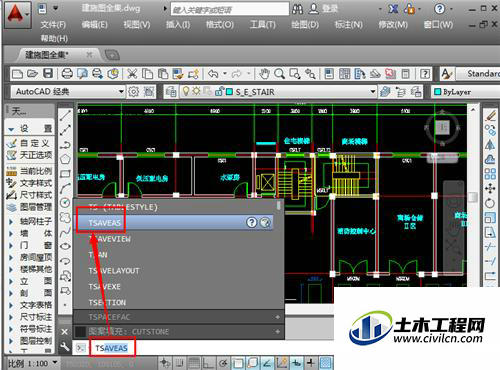Viewport: 500px width, 370px height.
Task: Select TSAVEAS in the autocomplete list
Action: 173,222
